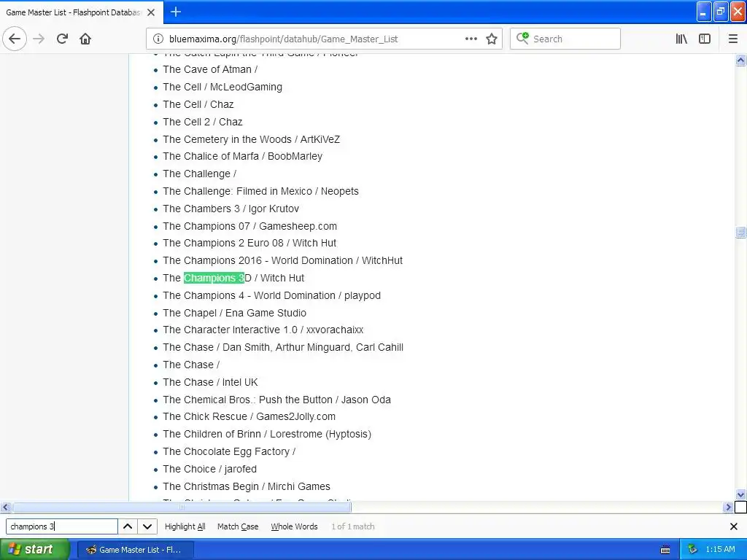
Task: Click the horizontal scrollbar left arrow
Action: pyautogui.click(x=5, y=507)
